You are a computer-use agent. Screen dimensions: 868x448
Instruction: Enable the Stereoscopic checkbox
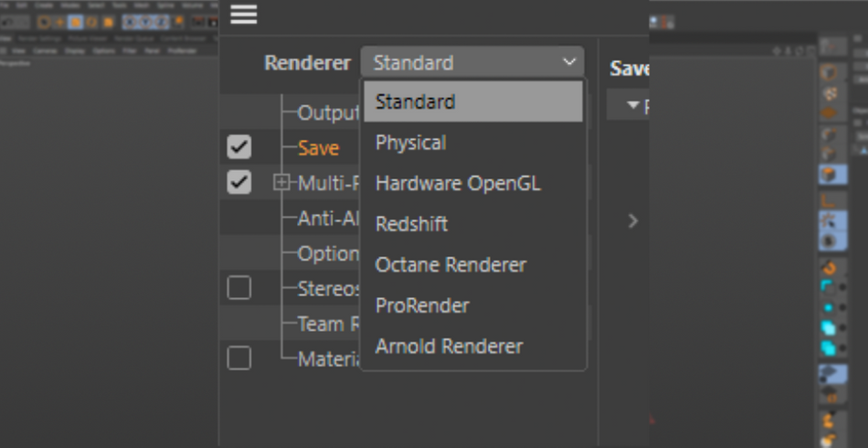tap(238, 288)
